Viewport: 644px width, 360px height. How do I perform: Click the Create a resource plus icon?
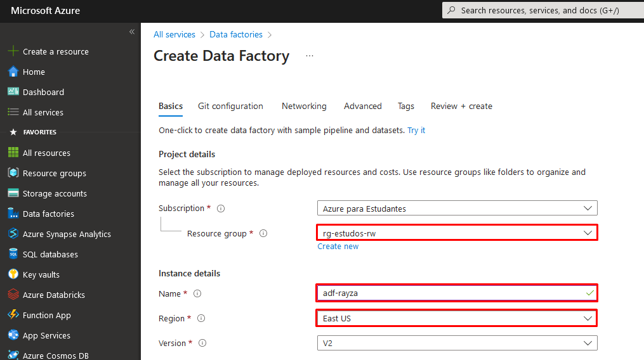(13, 51)
